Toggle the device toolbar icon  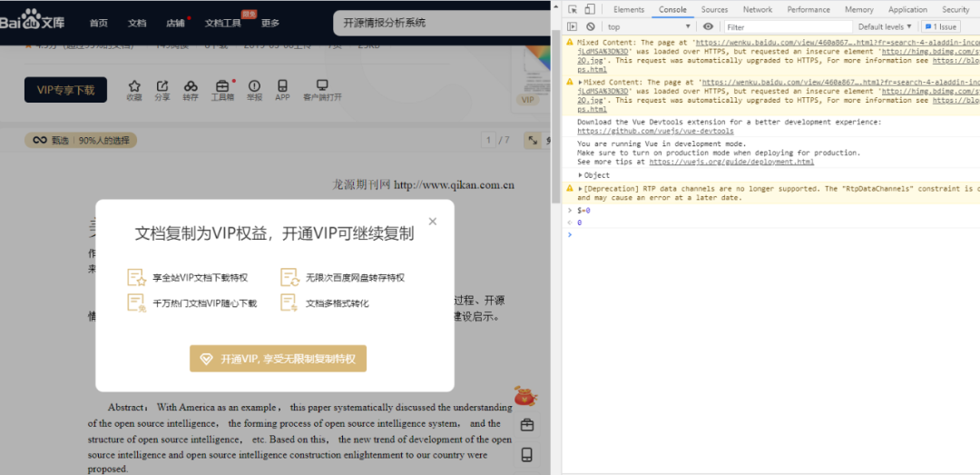click(x=590, y=9)
